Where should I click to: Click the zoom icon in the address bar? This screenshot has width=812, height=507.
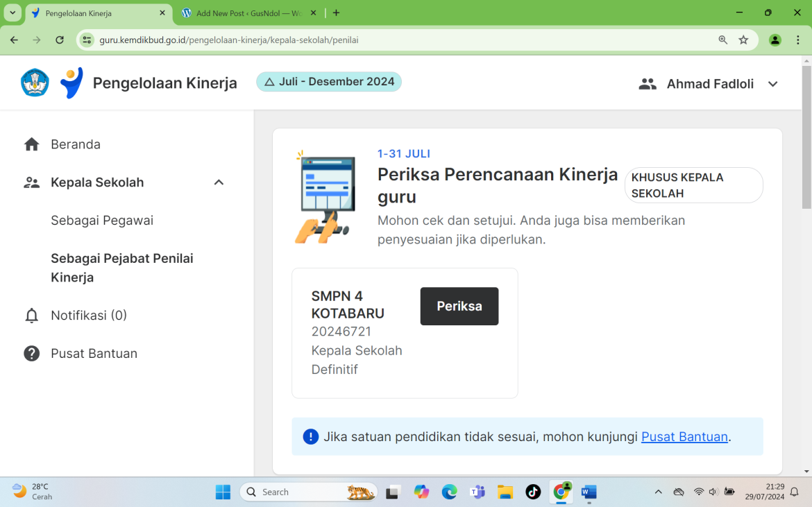[x=722, y=40]
